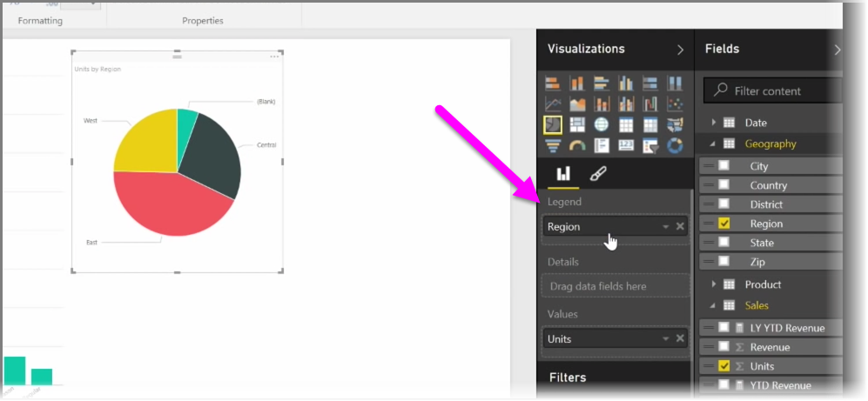Choose the globe map visualization
Image resolution: width=868 pixels, height=401 pixels.
[x=601, y=125]
